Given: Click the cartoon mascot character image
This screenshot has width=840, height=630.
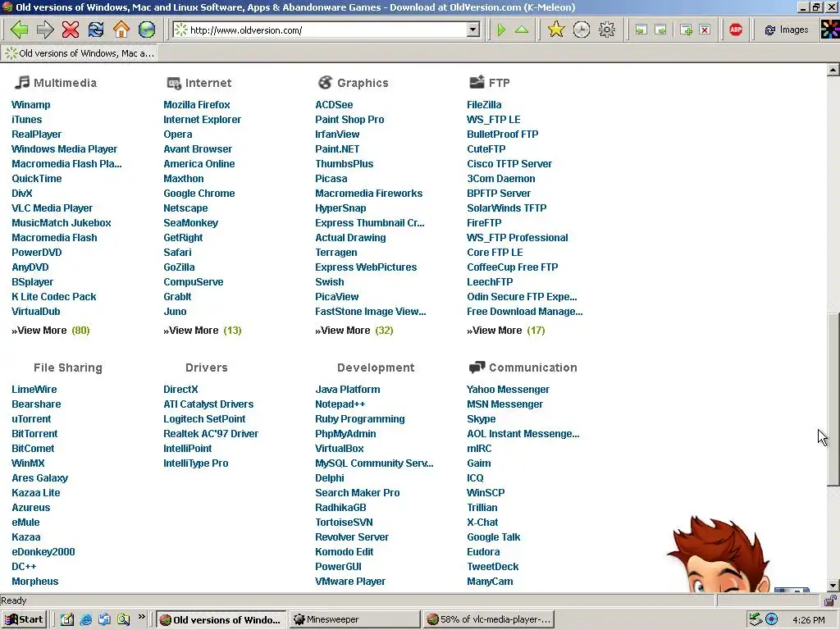Looking at the screenshot, I should tap(719, 555).
